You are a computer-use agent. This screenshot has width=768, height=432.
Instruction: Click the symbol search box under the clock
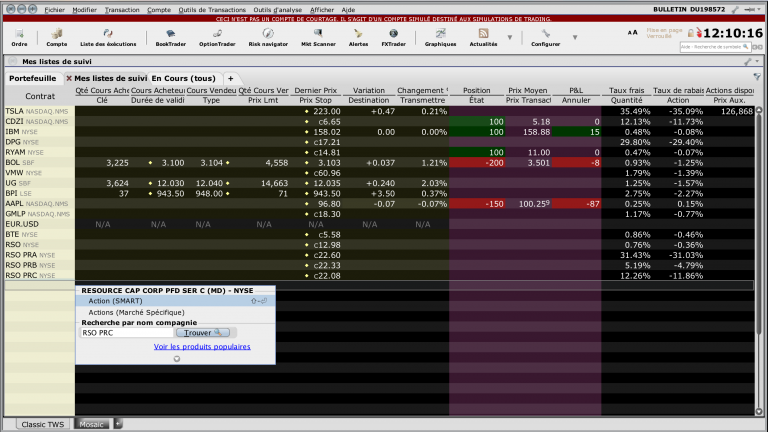pos(715,47)
